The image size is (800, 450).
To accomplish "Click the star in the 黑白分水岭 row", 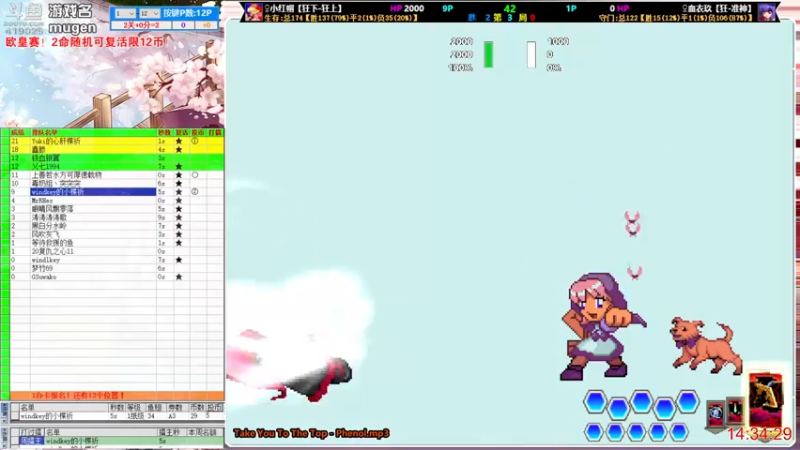I will [x=179, y=226].
